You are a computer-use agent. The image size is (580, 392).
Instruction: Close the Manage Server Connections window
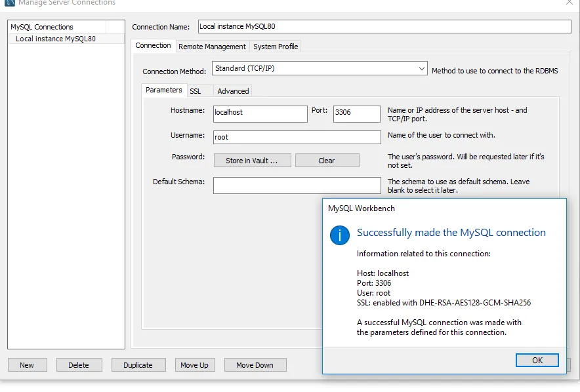[x=568, y=3]
